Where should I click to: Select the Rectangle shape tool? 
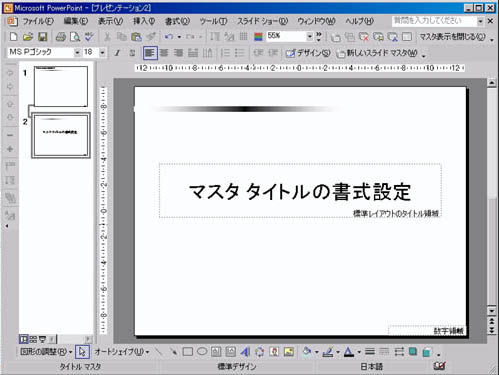tap(188, 352)
